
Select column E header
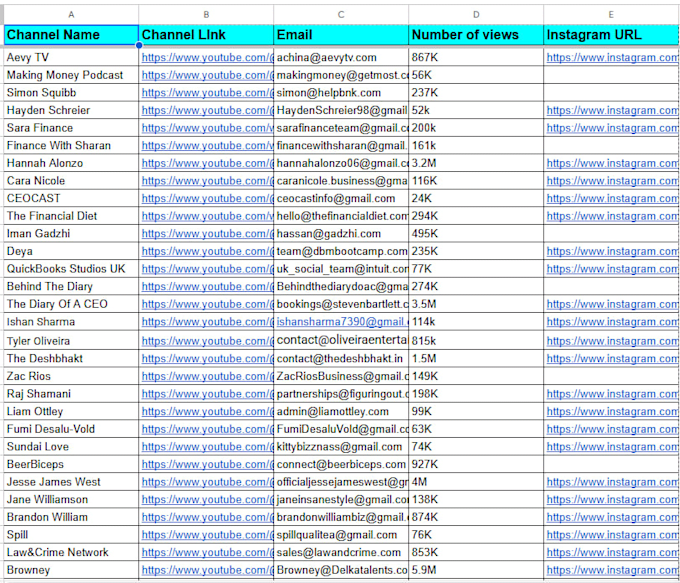pyautogui.click(x=611, y=15)
